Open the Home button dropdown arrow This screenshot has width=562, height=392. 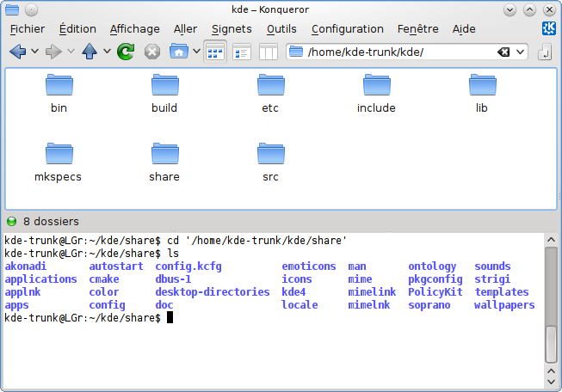pyautogui.click(x=196, y=52)
